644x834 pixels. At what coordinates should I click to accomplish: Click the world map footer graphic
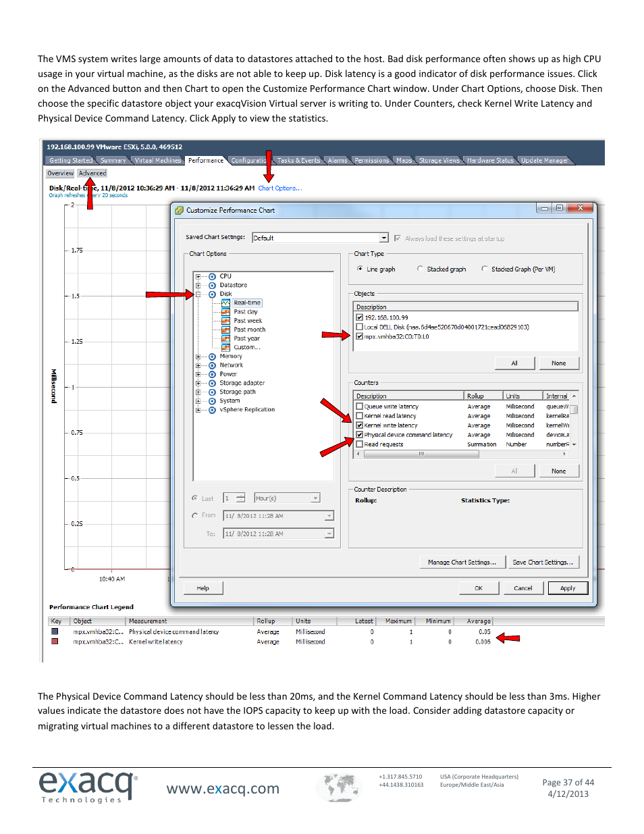point(340,787)
